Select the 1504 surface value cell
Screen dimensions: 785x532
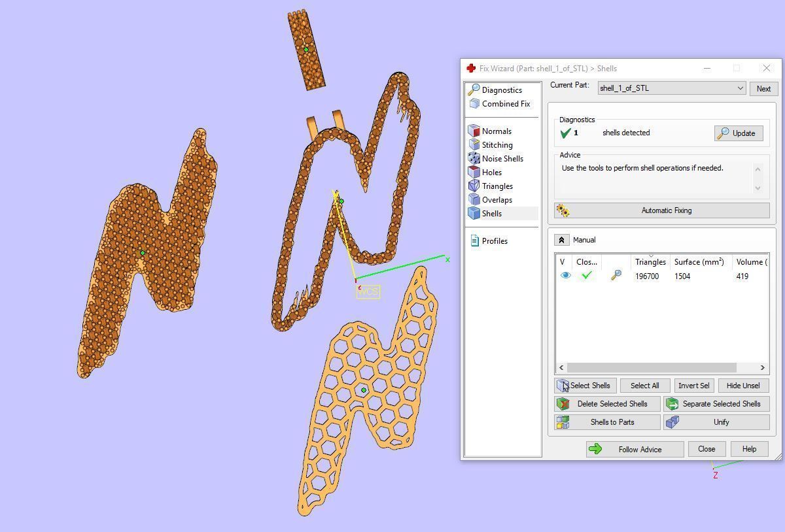682,276
